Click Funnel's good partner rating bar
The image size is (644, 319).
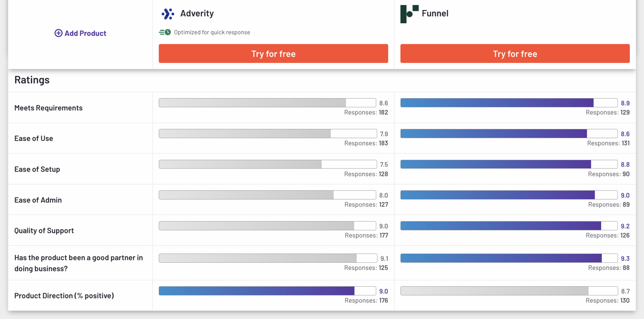click(509, 258)
